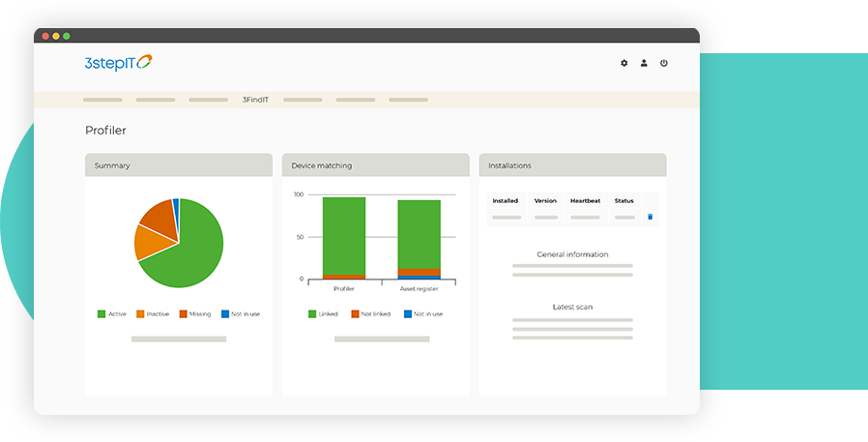This screenshot has width=868, height=442.
Task: Click the Missing legend swatch
Action: pyautogui.click(x=183, y=314)
